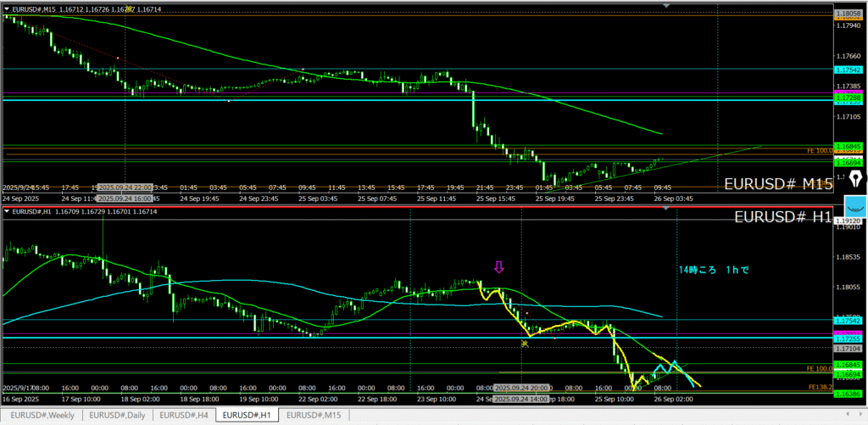Click the 2025.09.24 22:00 time marker on M15
868x425 pixels.
click(125, 187)
